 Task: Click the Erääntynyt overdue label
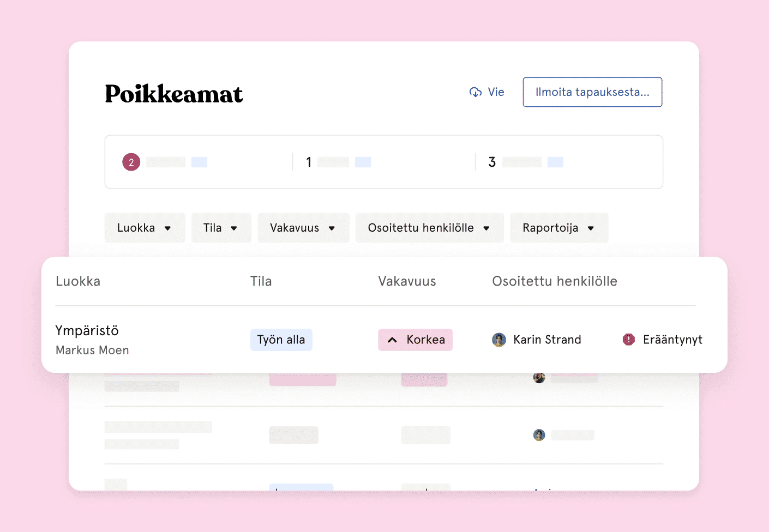click(x=672, y=340)
